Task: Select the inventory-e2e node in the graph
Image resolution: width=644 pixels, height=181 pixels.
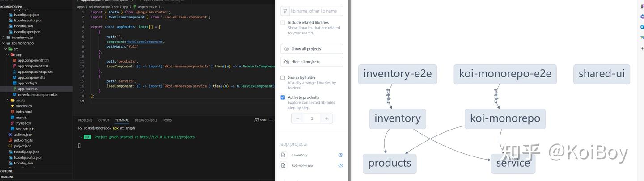Action: click(397, 74)
